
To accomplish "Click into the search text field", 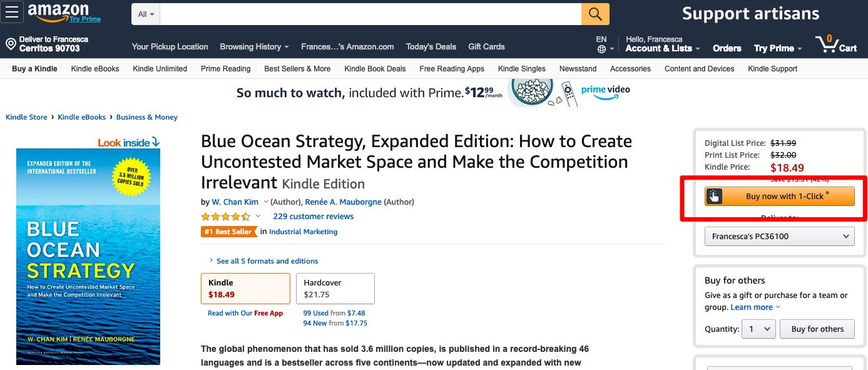I will coord(370,14).
